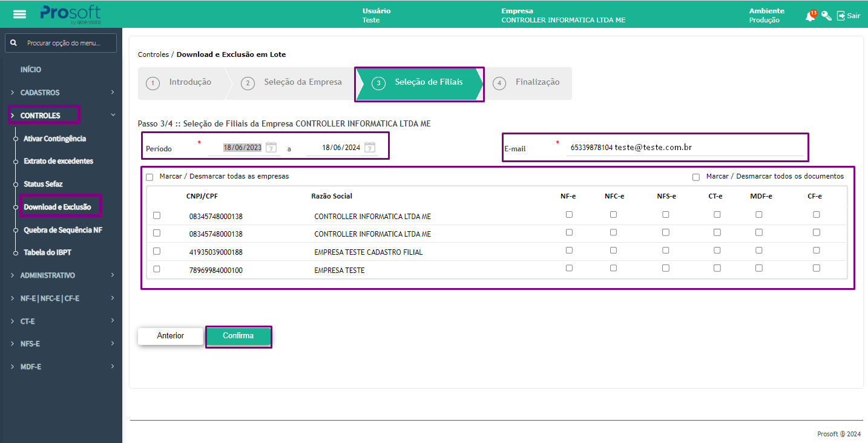868x443 pixels.
Task: Go to step 1 Introdução
Action: (x=181, y=83)
